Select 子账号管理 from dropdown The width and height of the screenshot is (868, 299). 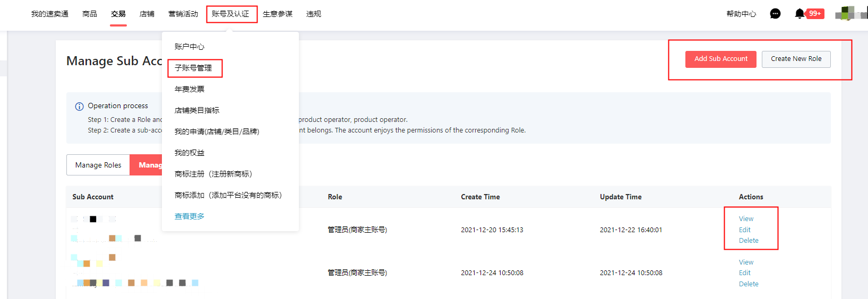(x=193, y=68)
